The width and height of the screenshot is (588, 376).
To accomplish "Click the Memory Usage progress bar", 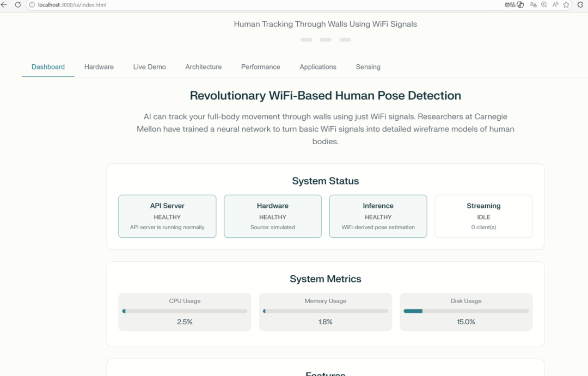I will click(x=326, y=311).
